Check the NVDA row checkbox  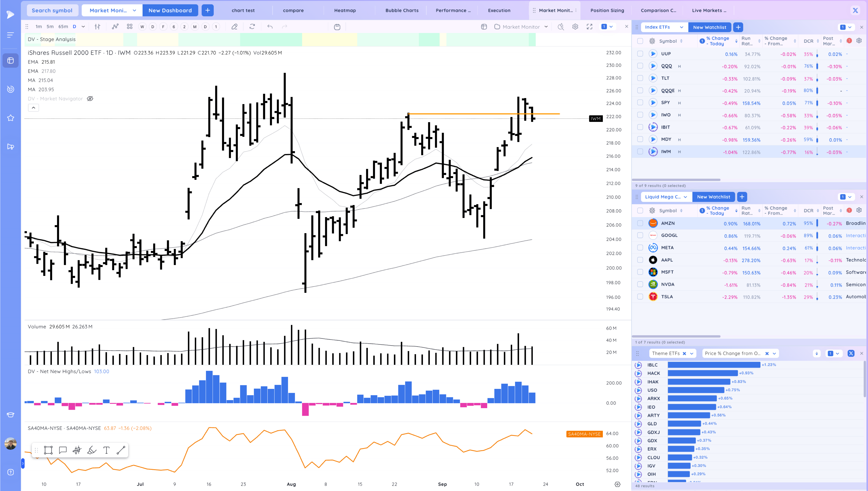click(640, 285)
